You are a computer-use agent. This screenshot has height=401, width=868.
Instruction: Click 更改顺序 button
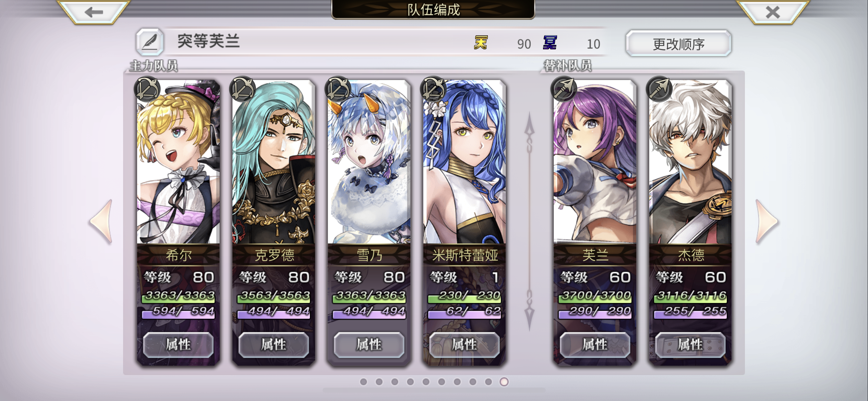678,44
